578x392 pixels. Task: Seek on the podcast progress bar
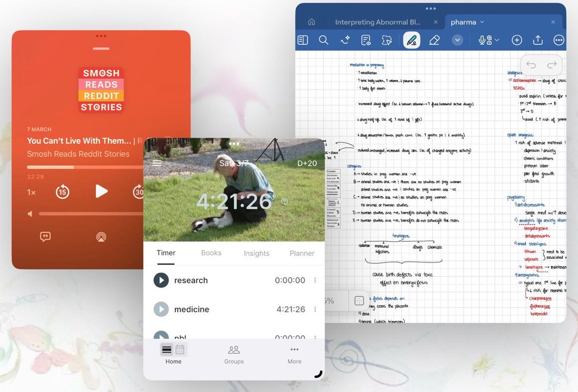[x=85, y=167]
